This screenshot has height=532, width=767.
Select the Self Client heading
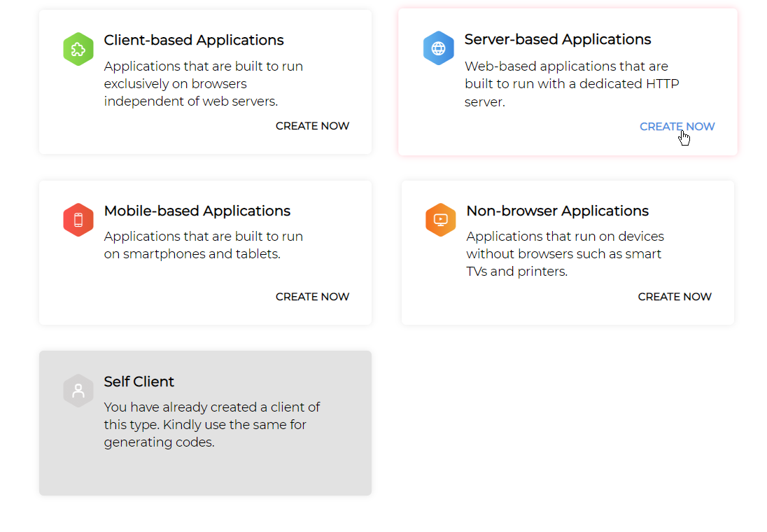pos(139,381)
